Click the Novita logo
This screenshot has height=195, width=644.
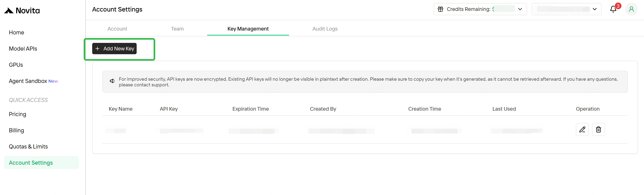tap(22, 11)
